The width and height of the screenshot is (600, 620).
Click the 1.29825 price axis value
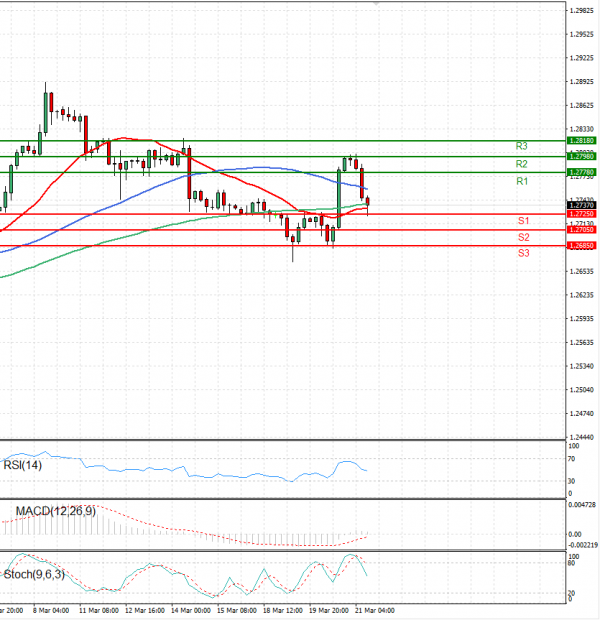(581, 11)
